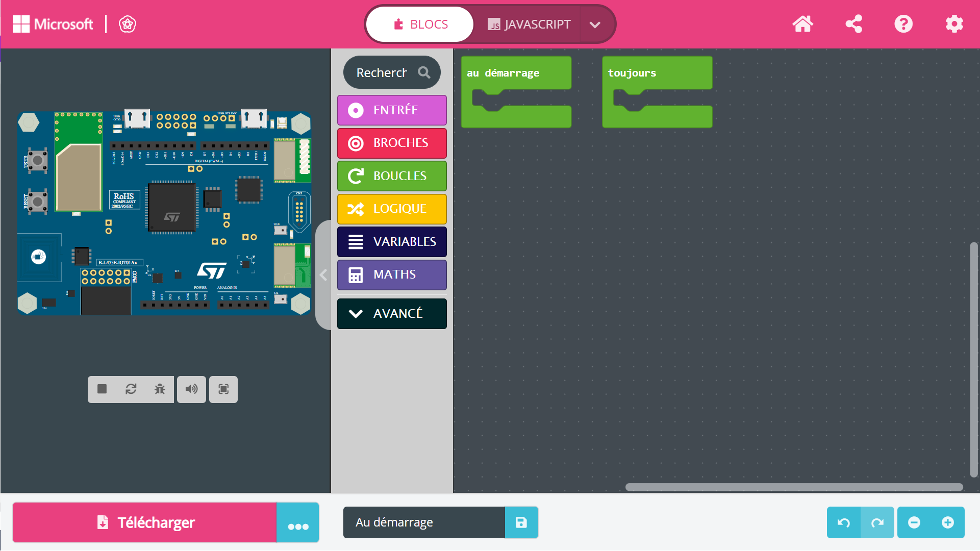Open the debugger (bug icon)
This screenshot has height=551, width=980.
click(x=160, y=389)
